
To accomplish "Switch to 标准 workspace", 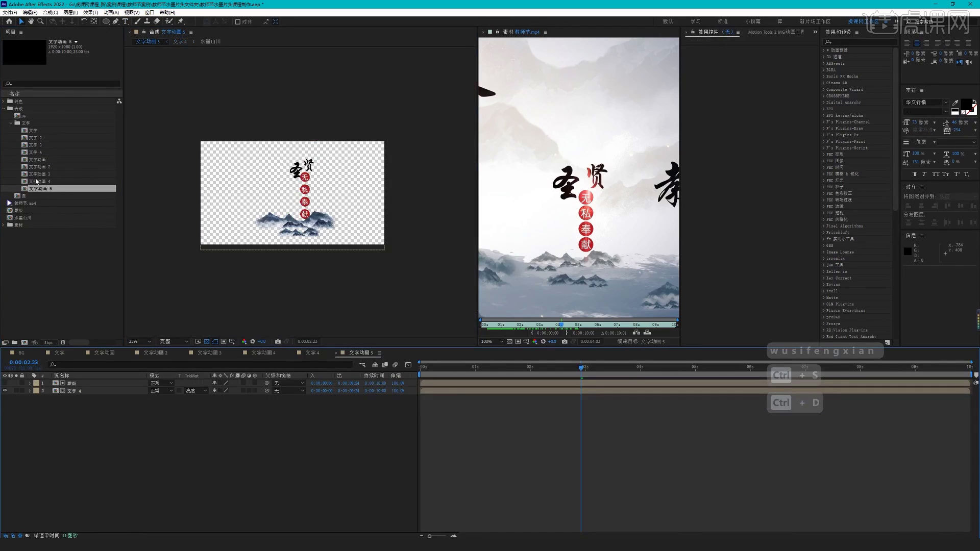I will tap(723, 21).
